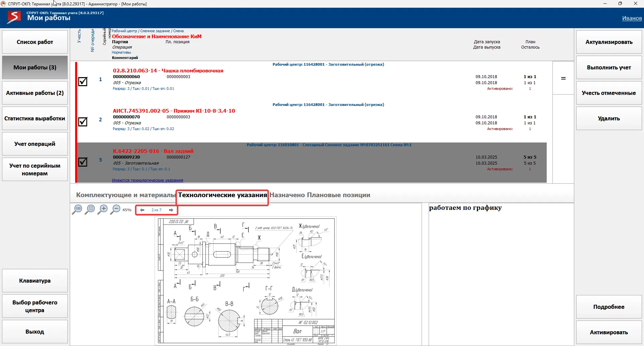The height and width of the screenshot is (346, 644).
Task: Uncheck the checkbox for job 1 Чашка пломбировочная
Action: point(83,81)
